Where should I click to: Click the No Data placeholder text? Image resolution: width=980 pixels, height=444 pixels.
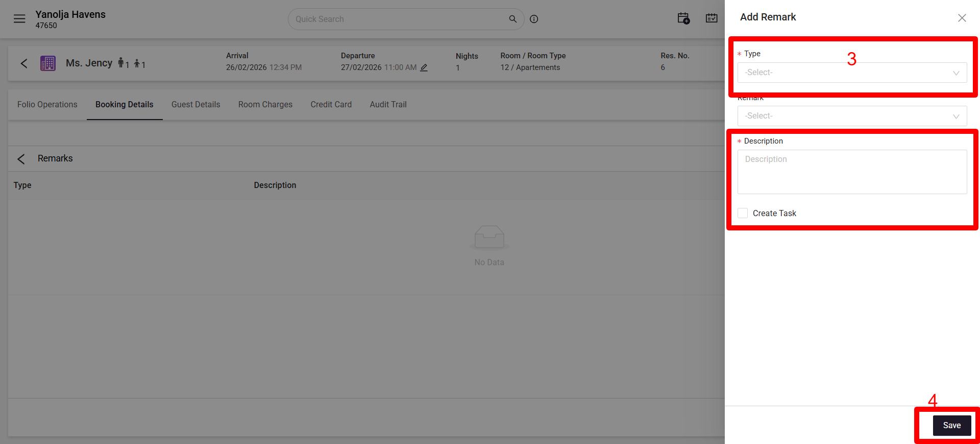[x=489, y=262]
